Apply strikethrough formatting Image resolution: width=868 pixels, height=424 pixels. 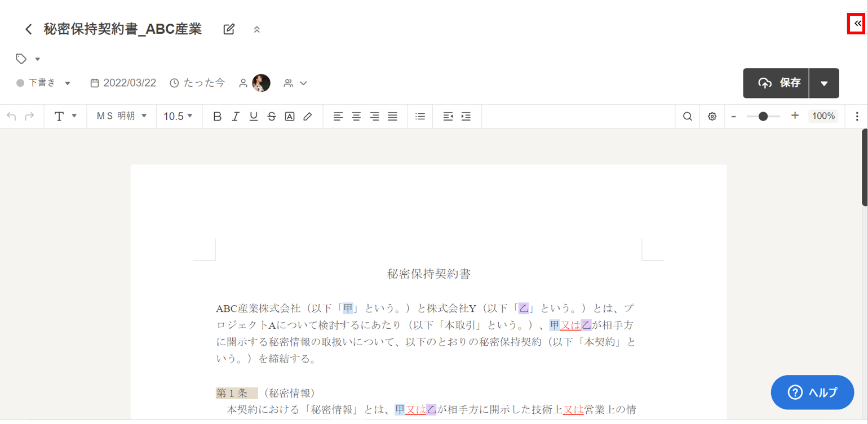pos(272,117)
